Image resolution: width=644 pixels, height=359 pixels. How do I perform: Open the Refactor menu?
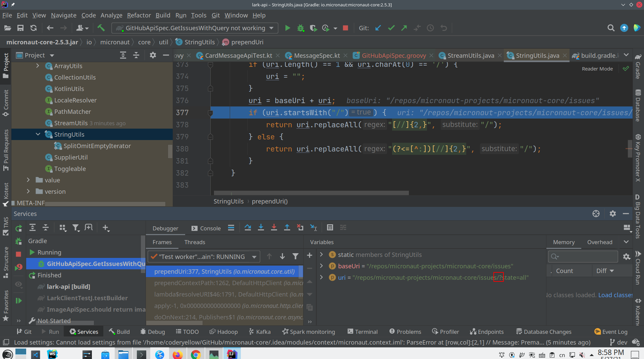[139, 15]
